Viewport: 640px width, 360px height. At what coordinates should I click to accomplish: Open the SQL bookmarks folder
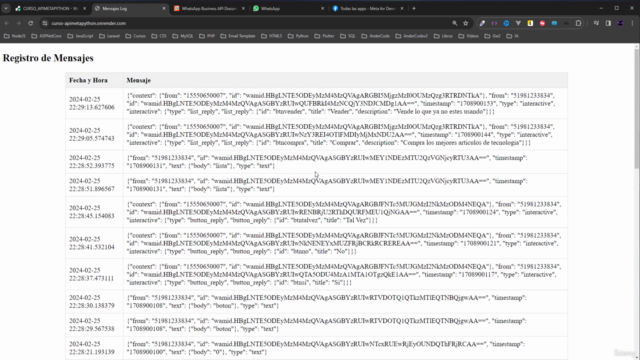pos(348,36)
